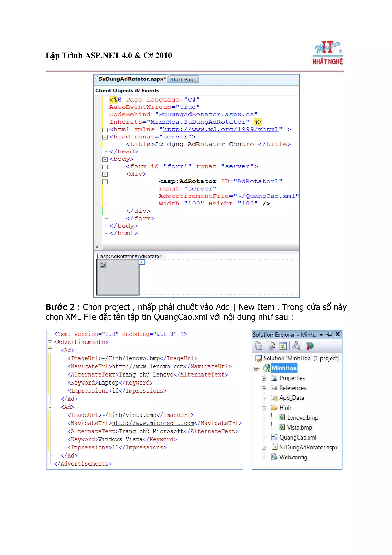Click the w3.org xhtml namespace link
This screenshot has width=392, height=555.
[x=220, y=129]
